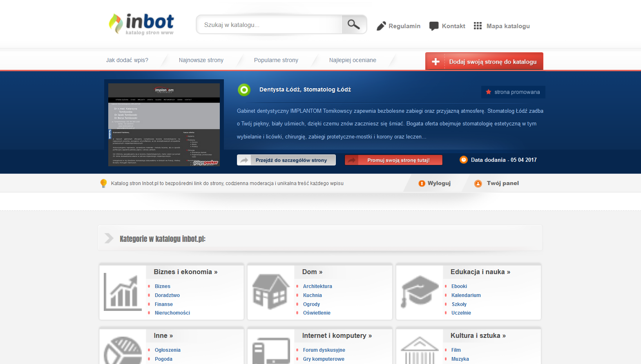
Task: Click the Edukacja graduation cap icon
Action: tap(420, 292)
